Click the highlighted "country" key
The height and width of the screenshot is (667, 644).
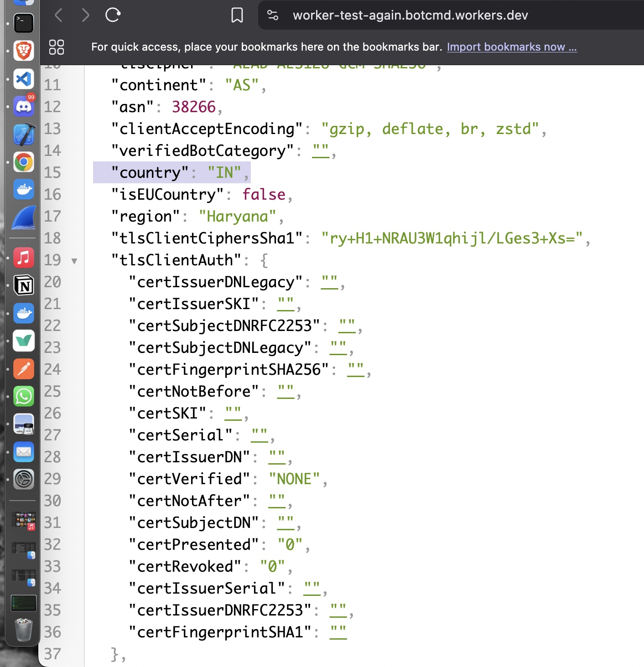point(150,173)
